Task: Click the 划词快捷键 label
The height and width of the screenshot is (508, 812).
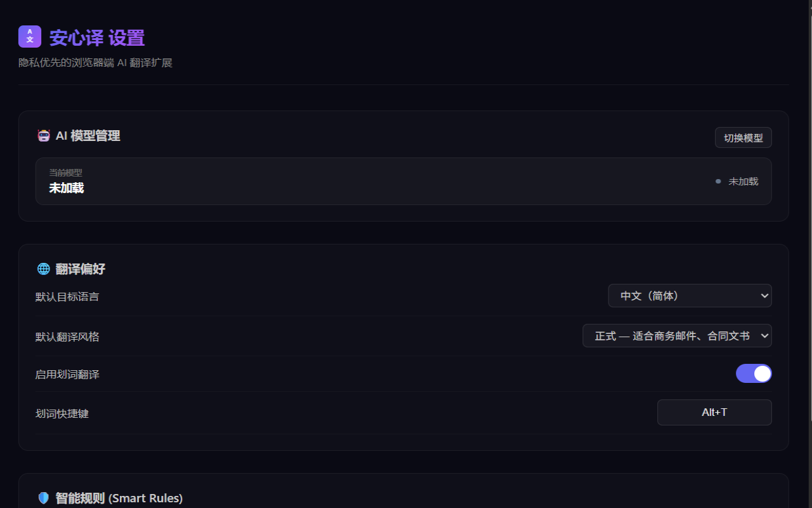Action: 62,413
